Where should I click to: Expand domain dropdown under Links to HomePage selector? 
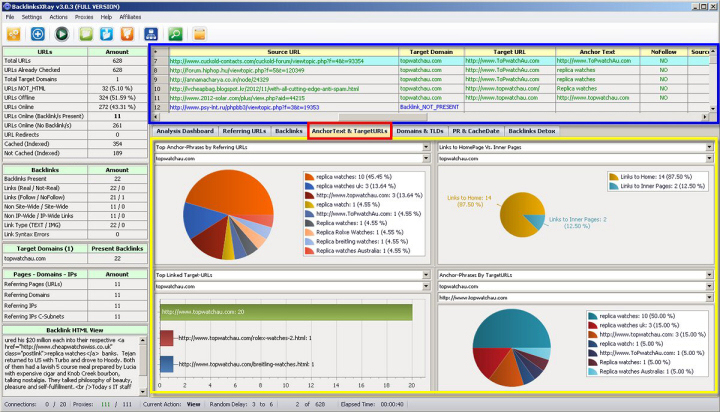[x=709, y=158]
